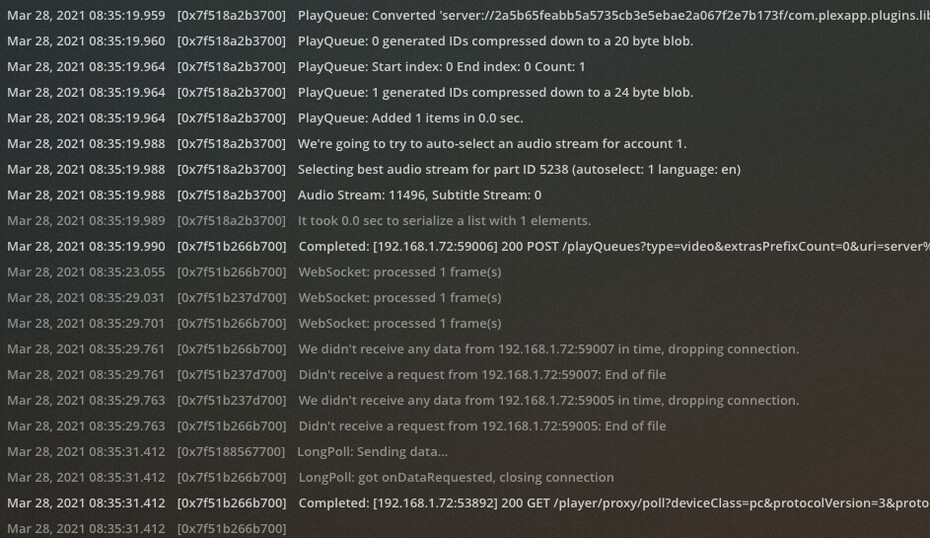The height and width of the screenshot is (538, 930).
Task: Select "We didn't receive any data" line for port 59007
Action: coord(548,349)
